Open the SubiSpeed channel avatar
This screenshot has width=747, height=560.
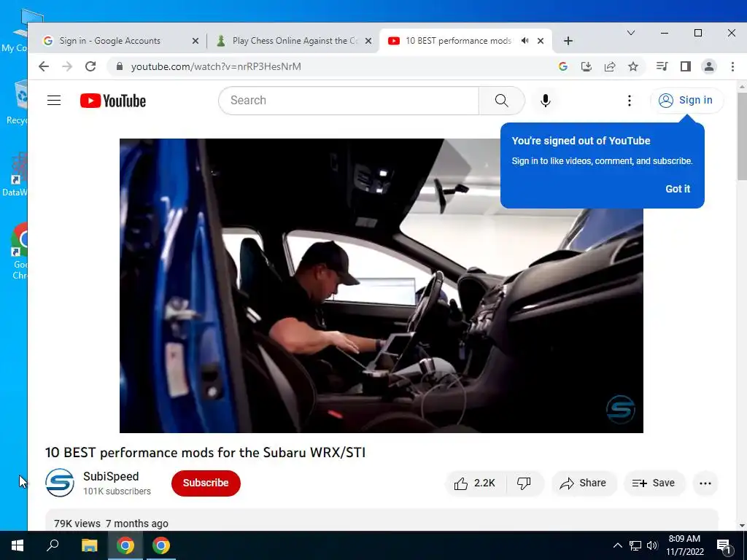[60, 483]
